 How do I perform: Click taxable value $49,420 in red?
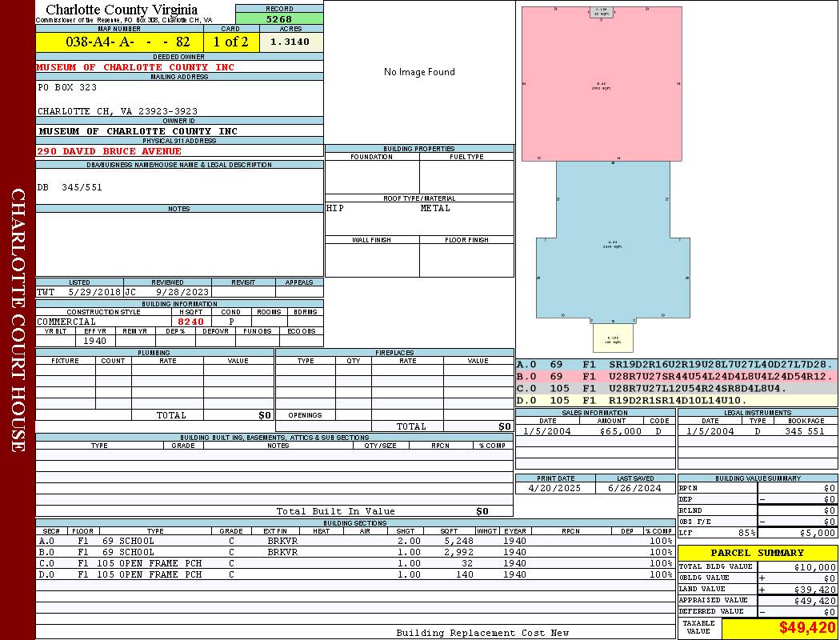pyautogui.click(x=807, y=628)
